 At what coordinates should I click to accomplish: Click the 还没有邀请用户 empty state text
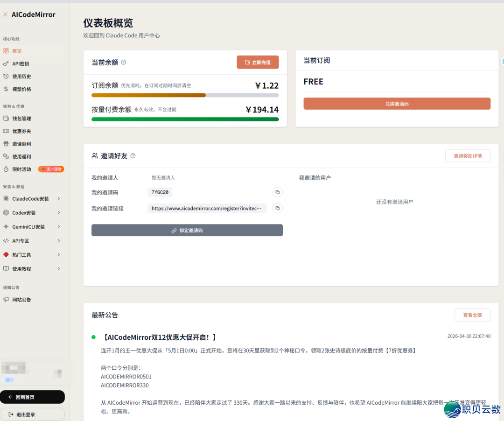click(395, 202)
